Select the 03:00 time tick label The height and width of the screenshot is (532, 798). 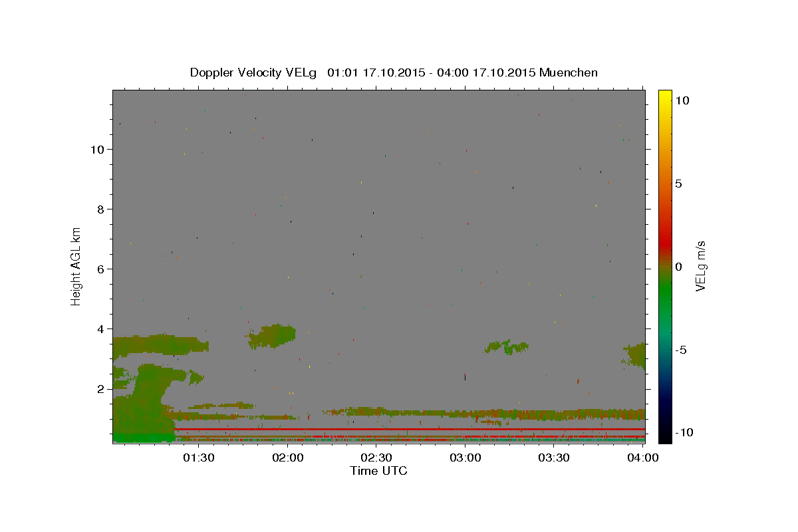click(x=465, y=458)
